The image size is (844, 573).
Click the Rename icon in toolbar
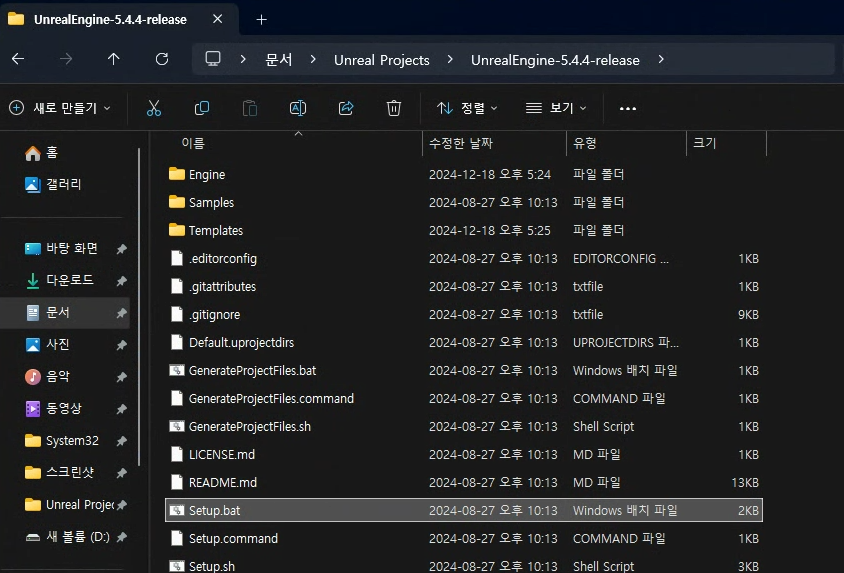298,108
